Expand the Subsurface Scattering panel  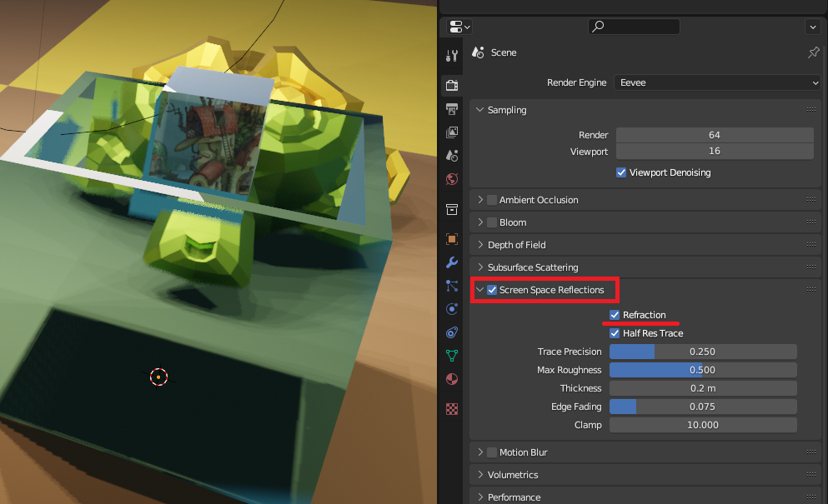480,267
